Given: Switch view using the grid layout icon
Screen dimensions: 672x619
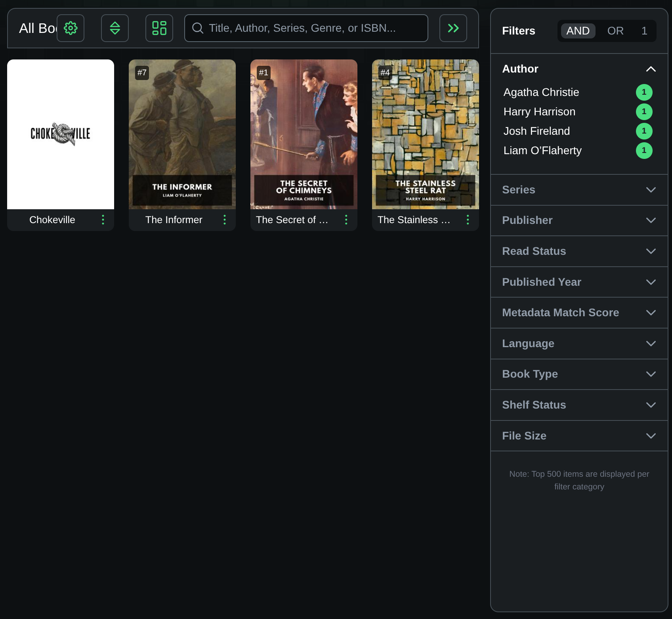Looking at the screenshot, I should (x=159, y=28).
